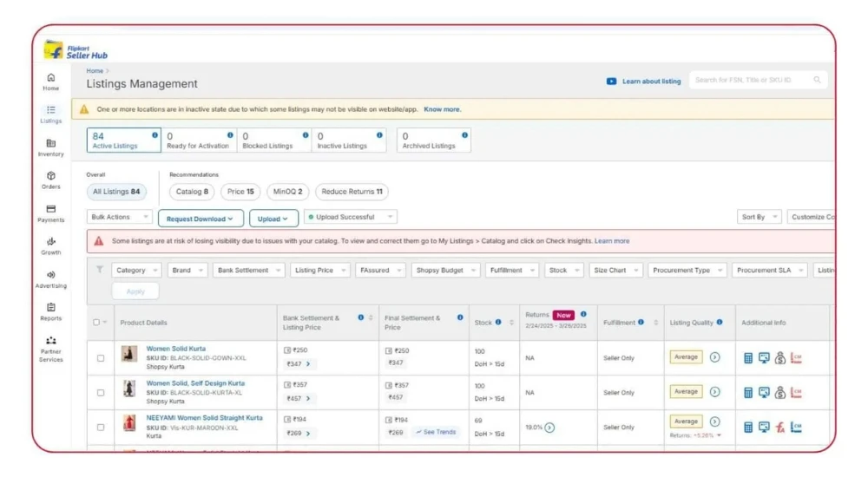Screen dimensions: 868x477
Task: Select the Catalog 8 recommendation chip
Action: coord(192,192)
